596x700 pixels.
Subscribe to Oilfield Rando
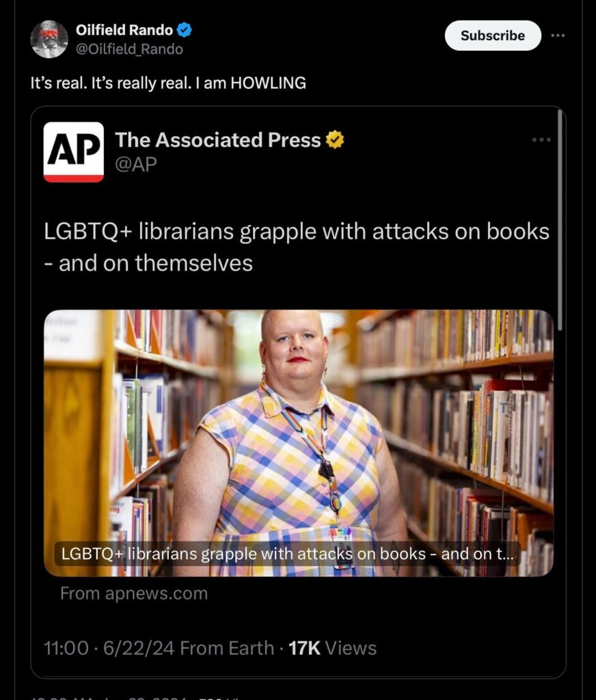[x=493, y=36]
